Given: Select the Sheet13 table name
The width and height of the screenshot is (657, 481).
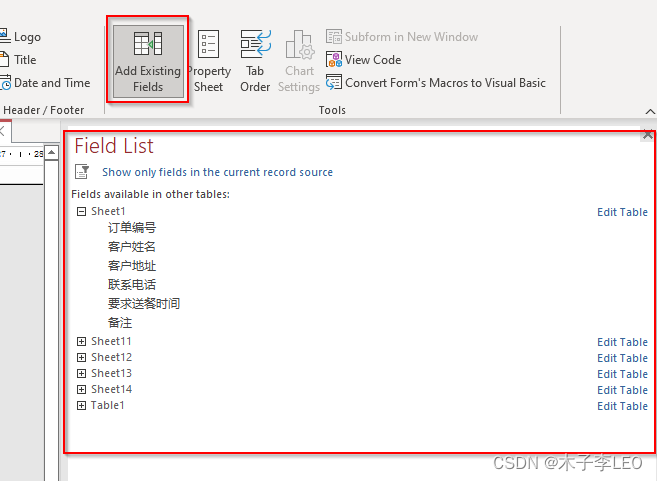Looking at the screenshot, I should coord(111,373).
